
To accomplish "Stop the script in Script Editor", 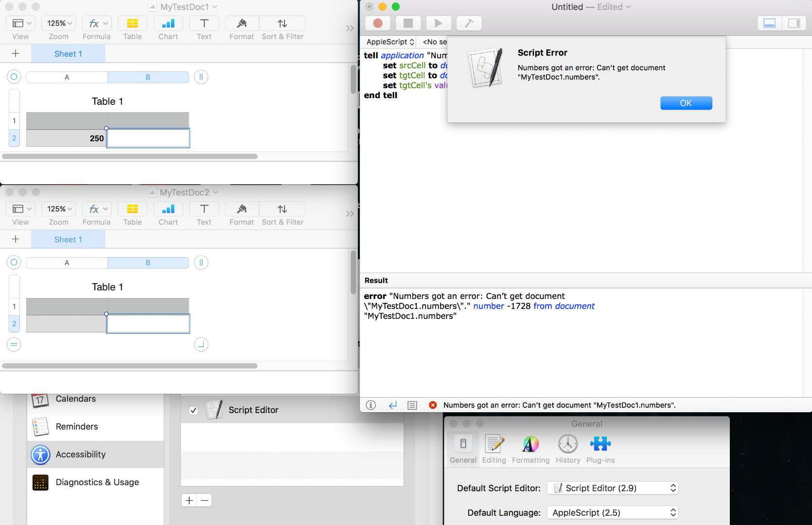I will (408, 23).
